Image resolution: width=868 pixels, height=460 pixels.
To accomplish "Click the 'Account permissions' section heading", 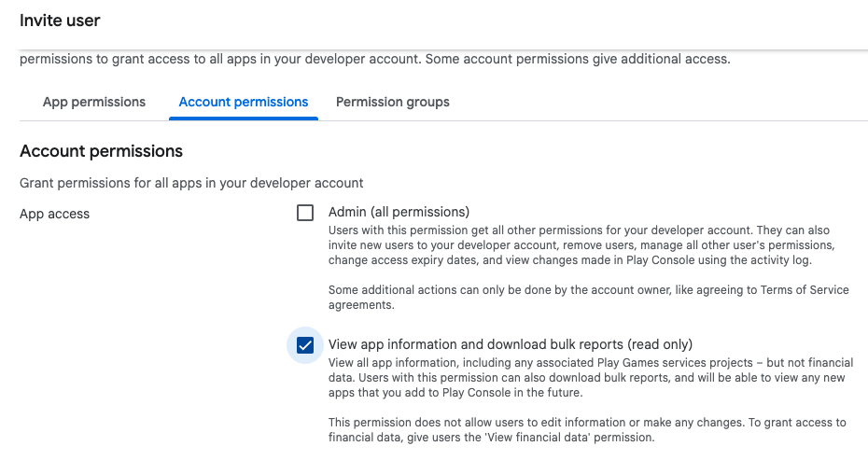I will pyautogui.click(x=101, y=151).
